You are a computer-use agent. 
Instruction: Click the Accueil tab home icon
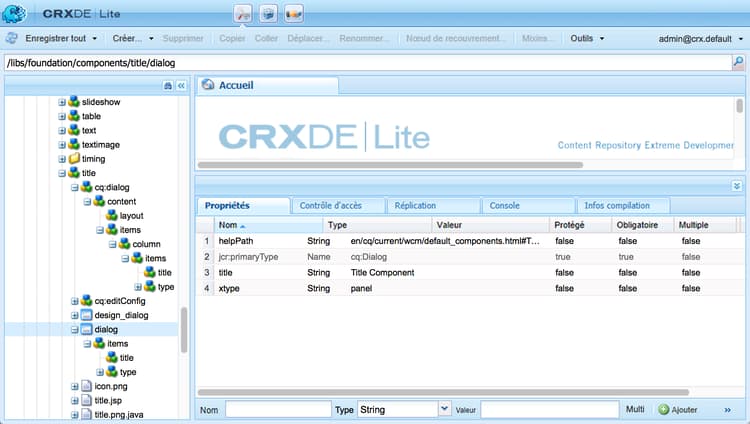click(x=208, y=85)
